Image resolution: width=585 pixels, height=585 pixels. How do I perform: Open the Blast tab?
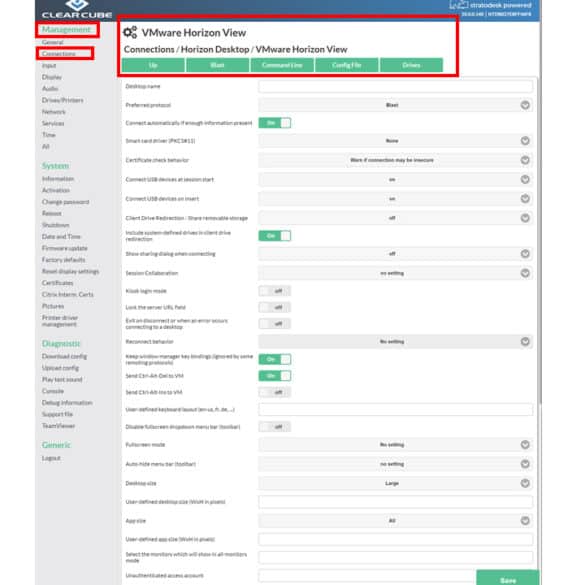[x=218, y=65]
